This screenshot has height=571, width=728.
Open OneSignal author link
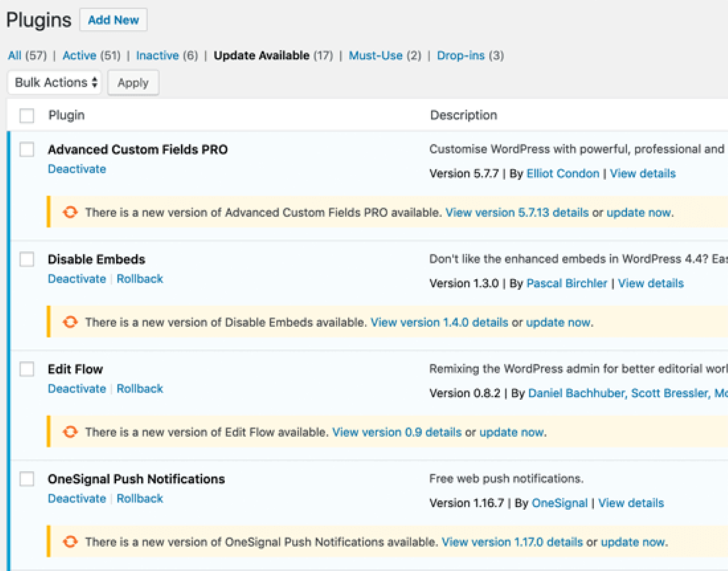point(559,503)
